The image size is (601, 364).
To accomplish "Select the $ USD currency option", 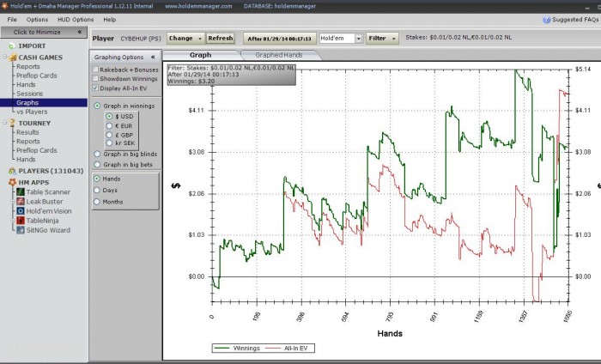I will pos(109,116).
